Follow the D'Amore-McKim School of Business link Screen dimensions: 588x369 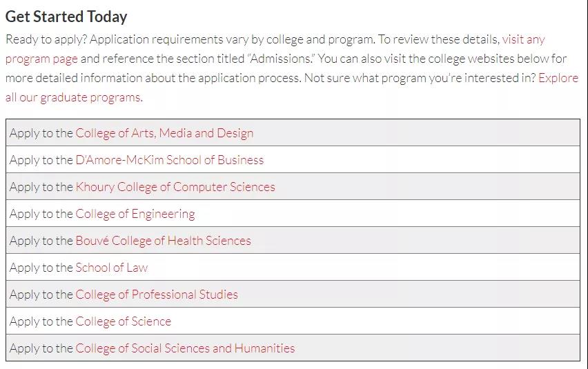(170, 160)
